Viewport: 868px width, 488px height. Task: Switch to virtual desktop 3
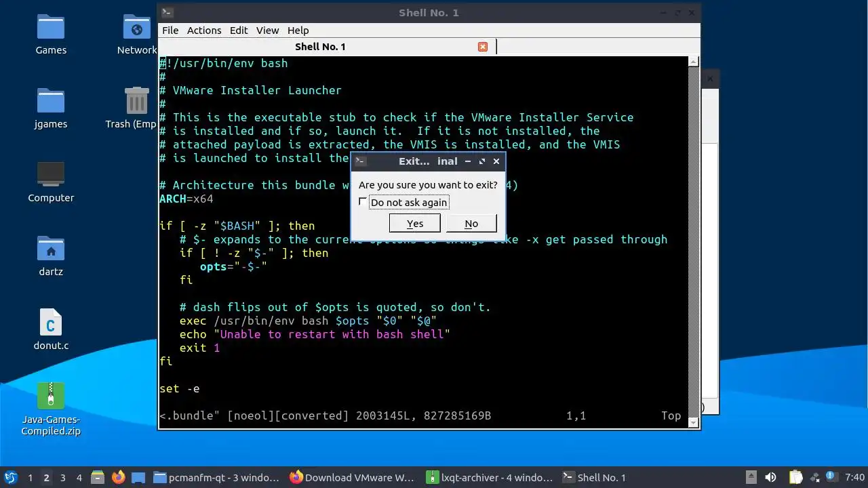click(62, 478)
